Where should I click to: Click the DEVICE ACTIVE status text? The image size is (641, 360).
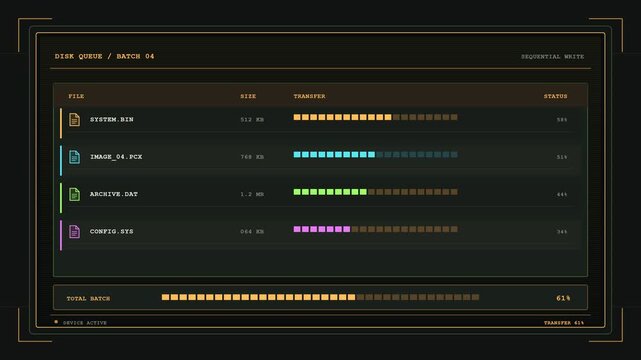point(85,323)
